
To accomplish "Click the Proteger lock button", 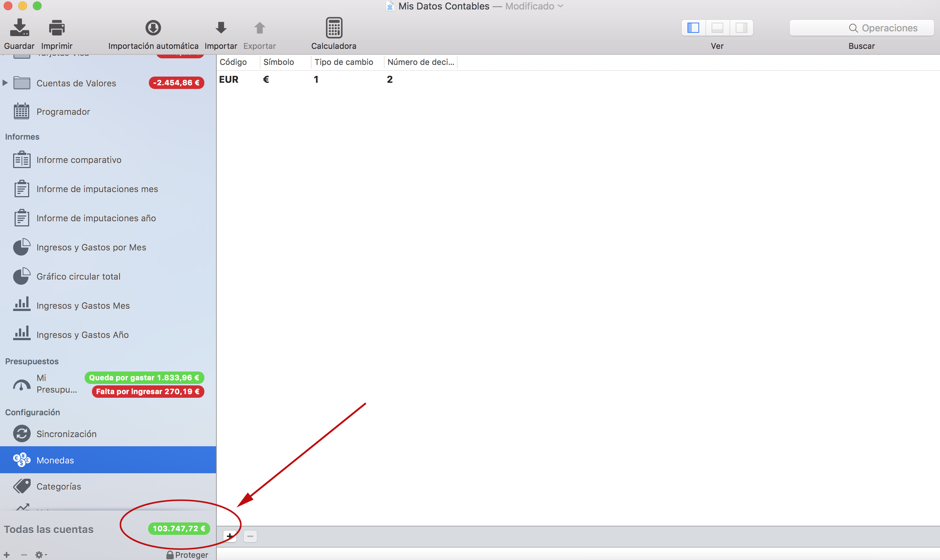I will pos(187,555).
